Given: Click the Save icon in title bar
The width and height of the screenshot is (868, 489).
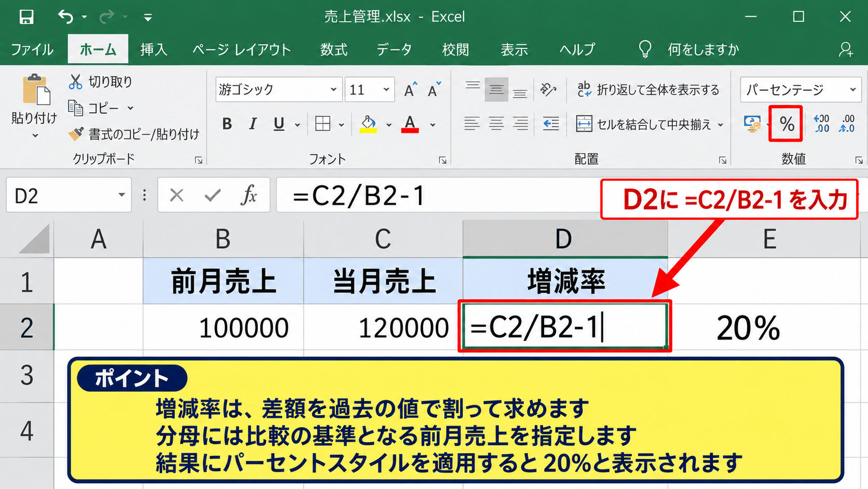Looking at the screenshot, I should click(26, 17).
